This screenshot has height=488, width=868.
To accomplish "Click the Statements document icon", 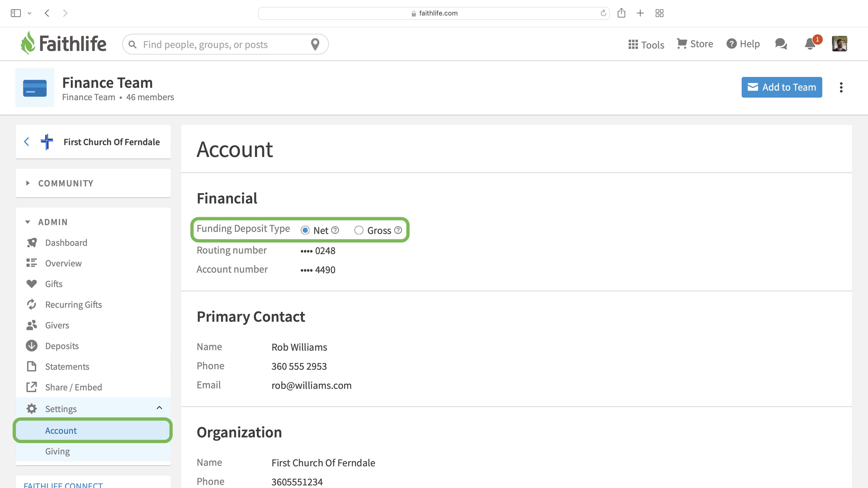I will tap(32, 366).
